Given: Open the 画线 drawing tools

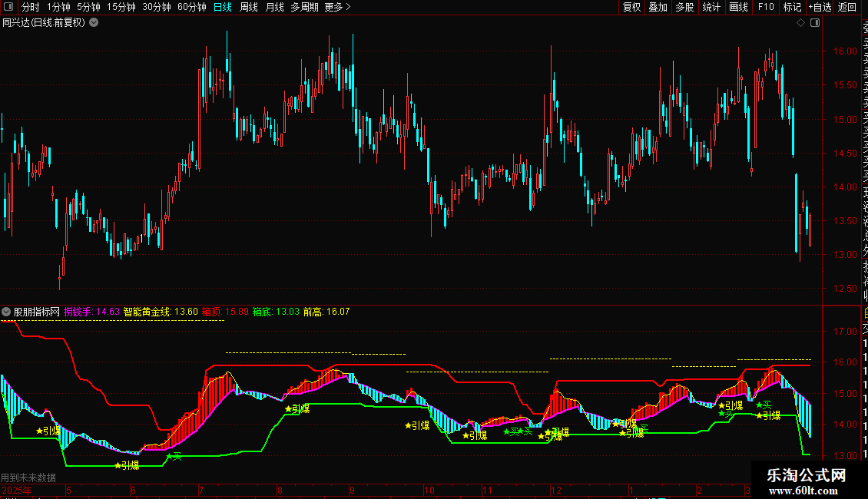Looking at the screenshot, I should [x=738, y=7].
